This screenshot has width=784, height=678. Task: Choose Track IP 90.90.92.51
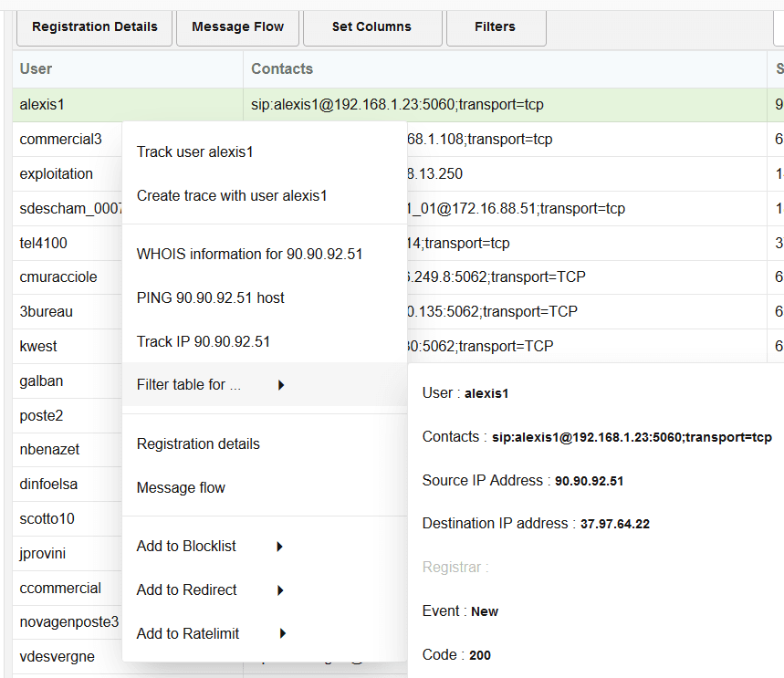[204, 341]
